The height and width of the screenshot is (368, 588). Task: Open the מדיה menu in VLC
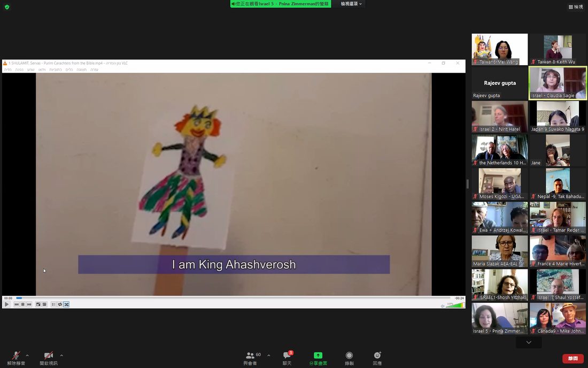(8, 70)
